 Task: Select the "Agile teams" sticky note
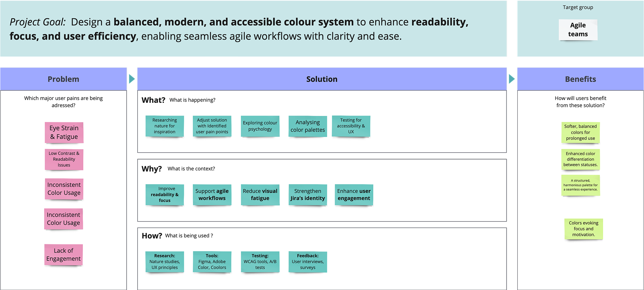(x=578, y=30)
